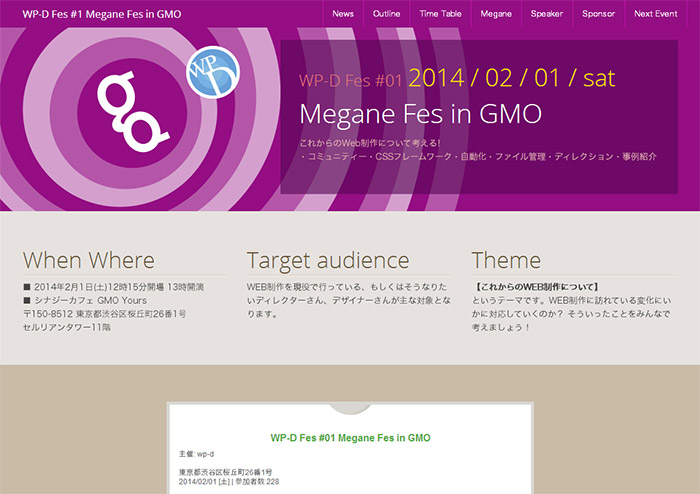The width and height of the screenshot is (700, 494).
Task: Click the site title in the header
Action: pyautogui.click(x=101, y=14)
